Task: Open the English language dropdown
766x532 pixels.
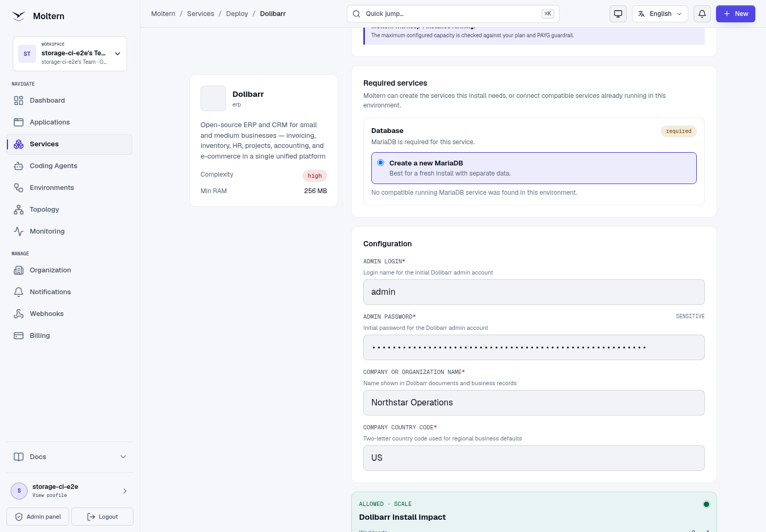Action: (660, 14)
